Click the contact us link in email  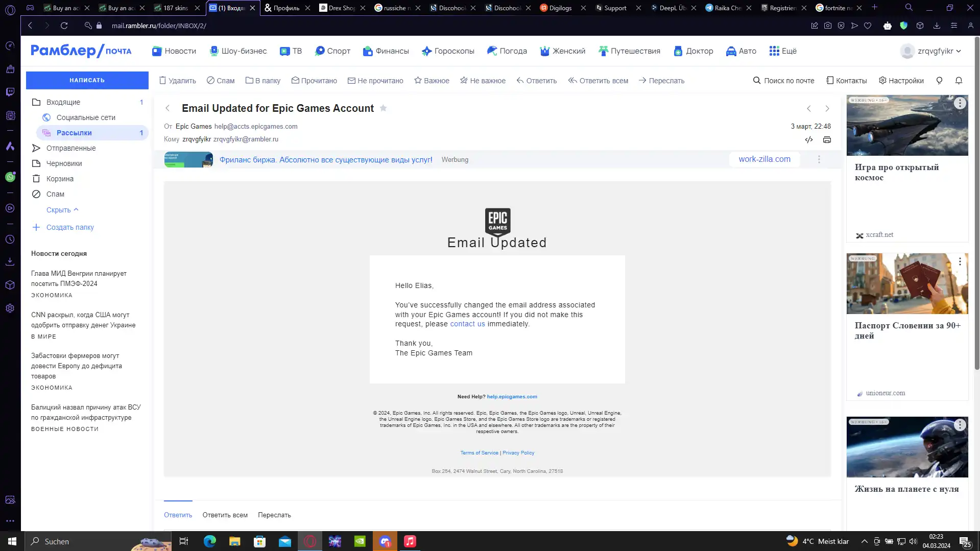(467, 324)
